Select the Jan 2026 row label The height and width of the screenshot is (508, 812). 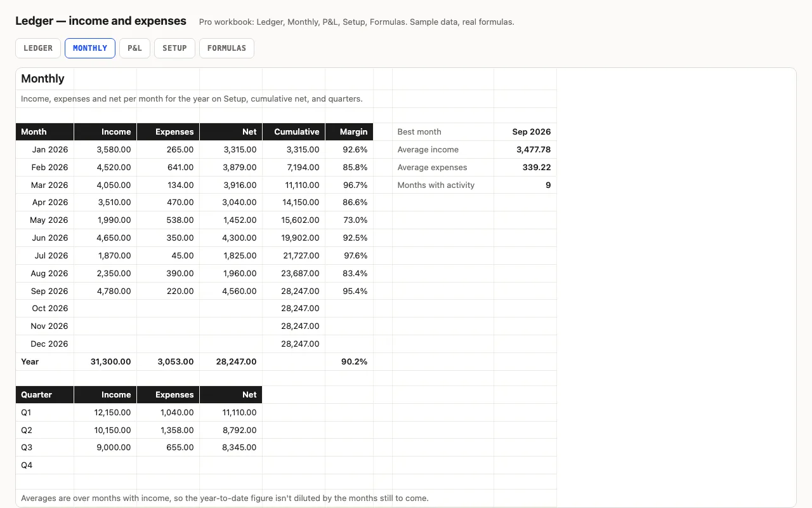point(45,149)
